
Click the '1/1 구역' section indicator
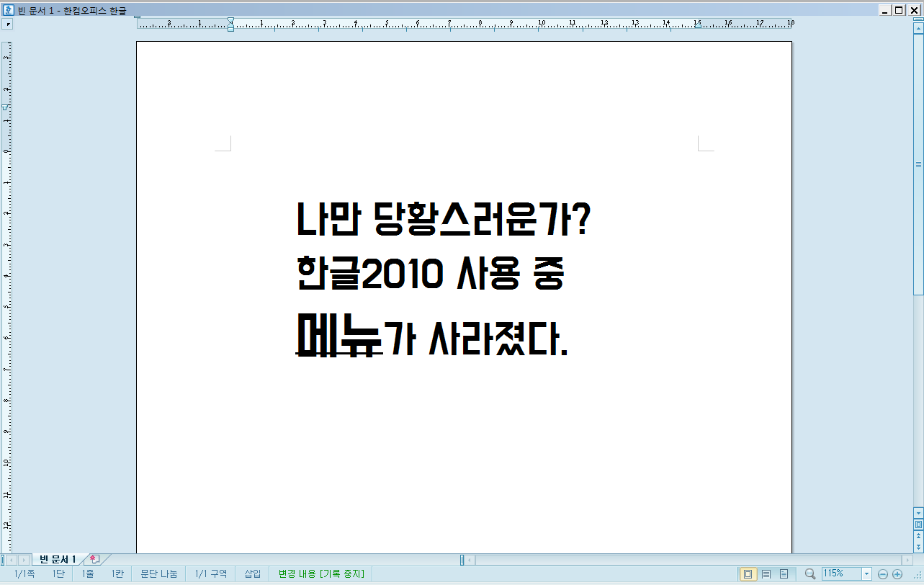[x=211, y=573]
